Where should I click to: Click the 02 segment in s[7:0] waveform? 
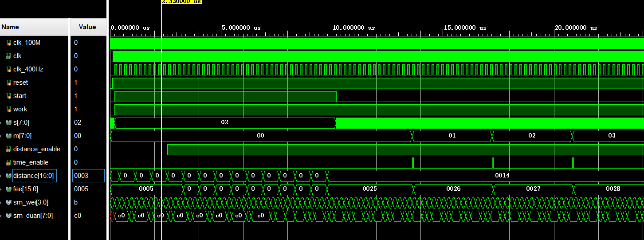coord(225,122)
